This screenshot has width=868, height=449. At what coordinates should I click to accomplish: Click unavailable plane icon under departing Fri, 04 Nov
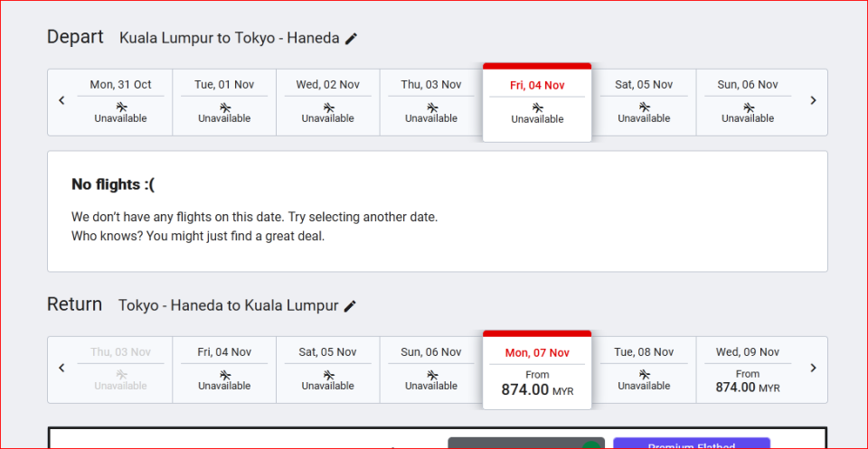tap(537, 108)
